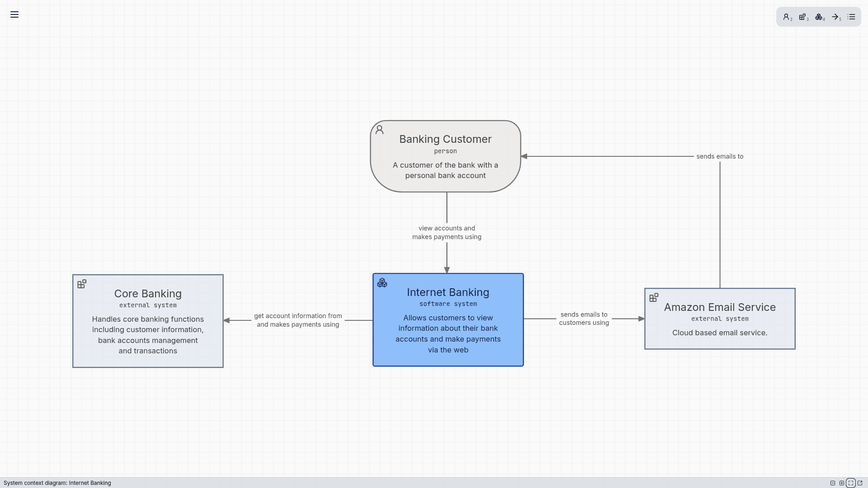Click the 'sends emails to customers using' label

click(584, 319)
